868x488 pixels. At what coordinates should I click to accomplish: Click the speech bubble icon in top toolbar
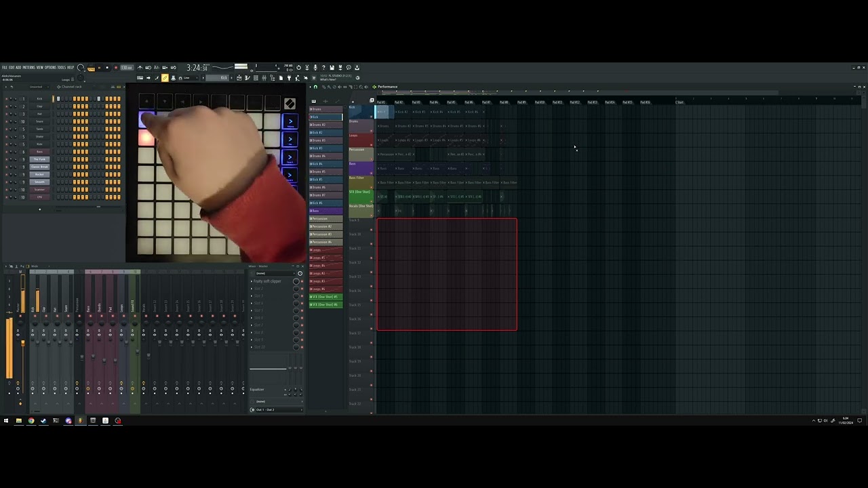(349, 67)
